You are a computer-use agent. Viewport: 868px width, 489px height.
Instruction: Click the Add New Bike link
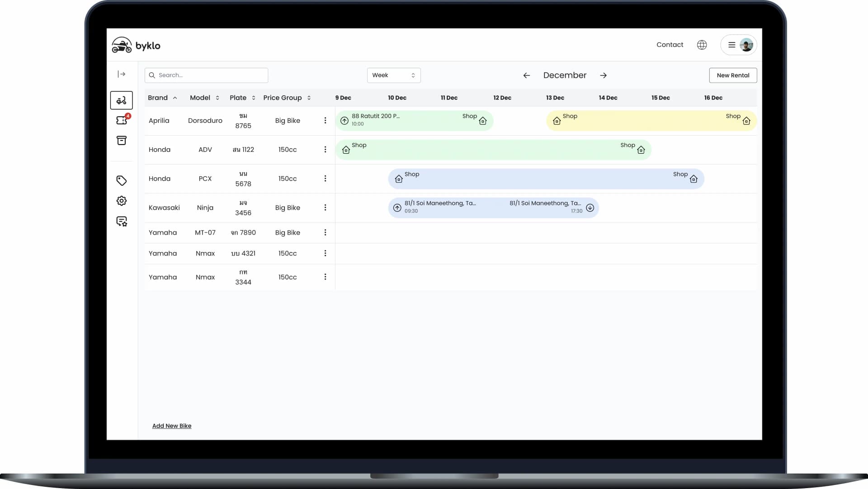coord(171,426)
